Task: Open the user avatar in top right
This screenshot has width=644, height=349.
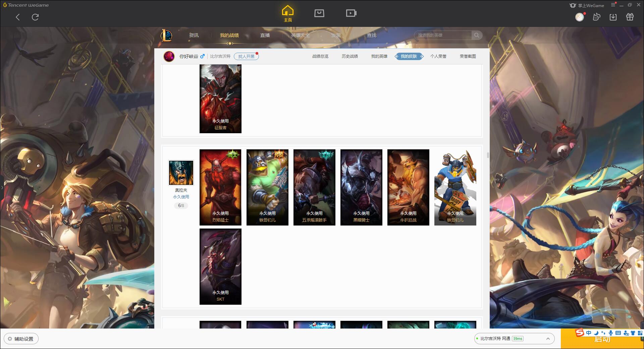Action: (580, 17)
